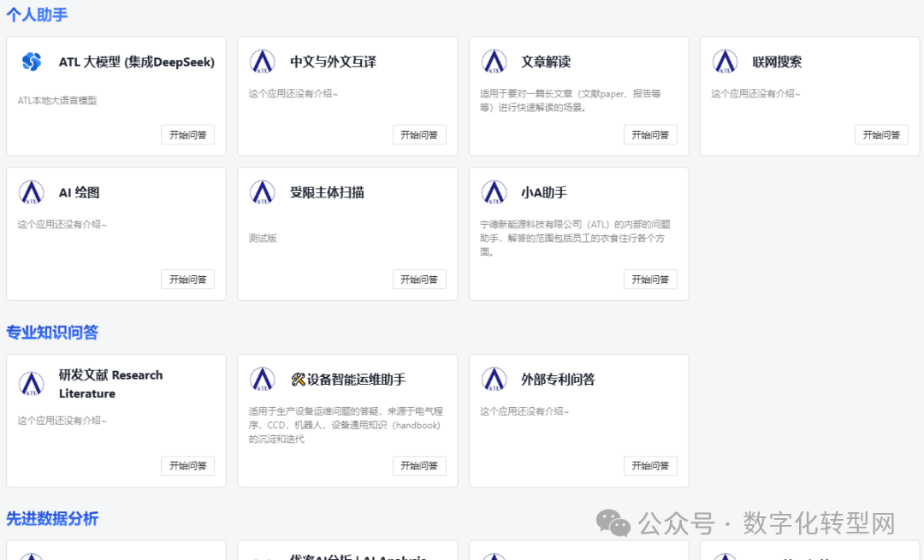Launch 联网搜索 with its 开始问答 button
Viewport: 924px width, 560px height.
880,134
